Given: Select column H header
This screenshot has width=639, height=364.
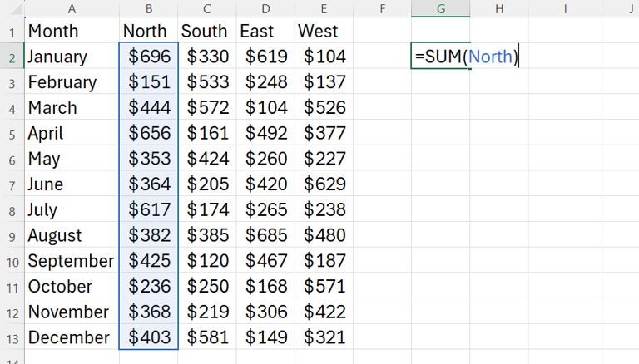Looking at the screenshot, I should [499, 8].
